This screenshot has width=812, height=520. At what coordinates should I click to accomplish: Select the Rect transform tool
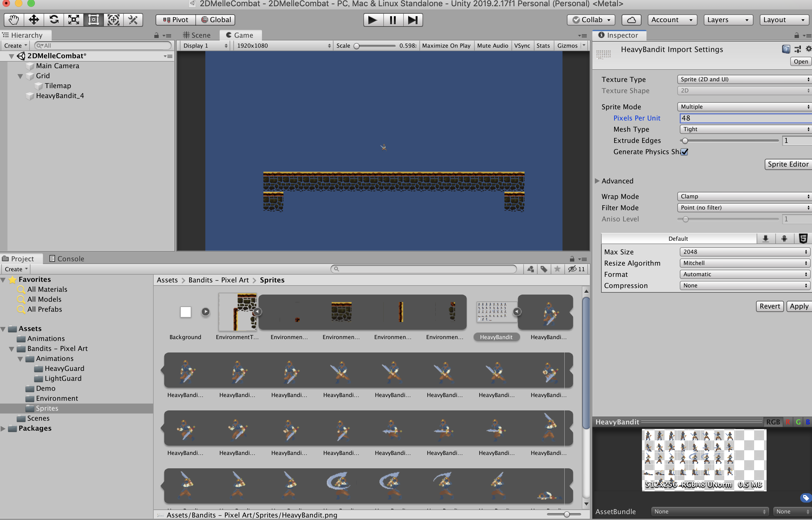click(x=93, y=20)
